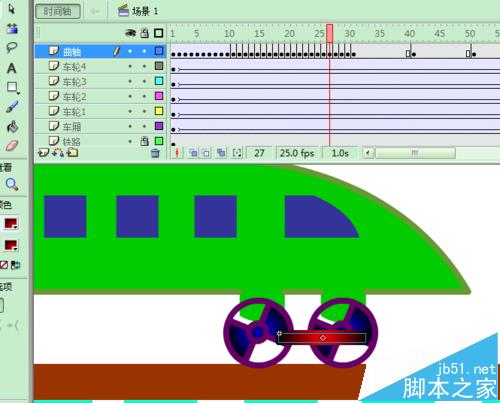500x403 pixels.
Task: Click the Swap Colors button
Action: (x=15, y=265)
